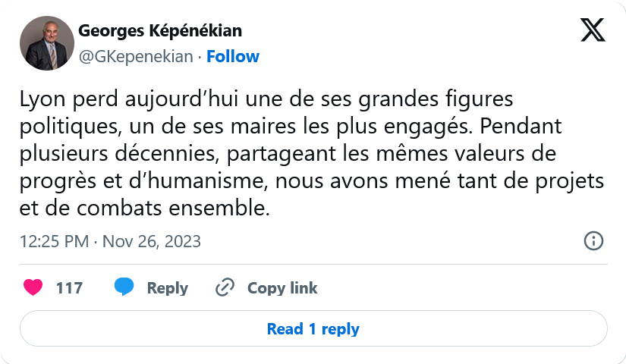Click the tweet line starting "Lyon perd aujourd'hui"
Screen dimensions: 626x364
266,99
